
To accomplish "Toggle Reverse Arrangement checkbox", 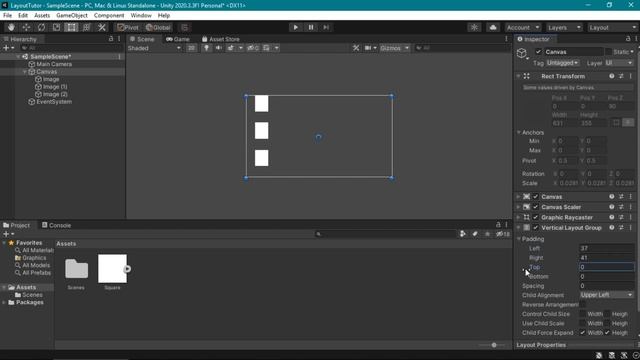I will tap(582, 304).
